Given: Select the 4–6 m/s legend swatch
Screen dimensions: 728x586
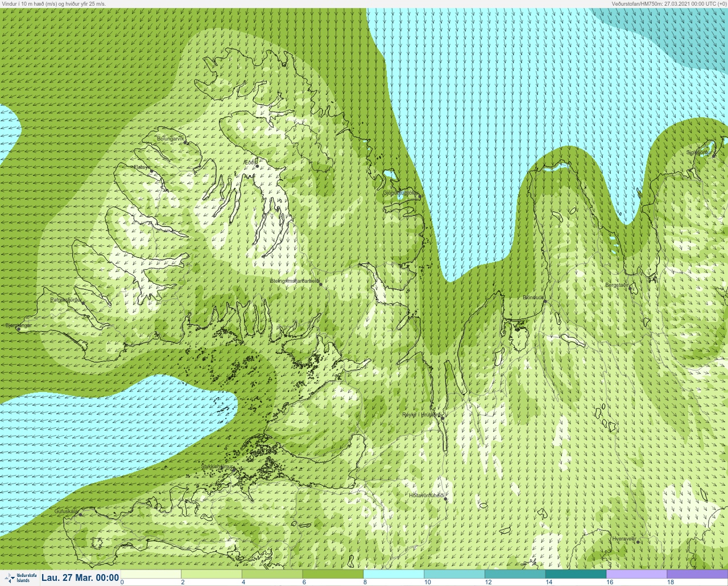Looking at the screenshot, I should point(272,574).
